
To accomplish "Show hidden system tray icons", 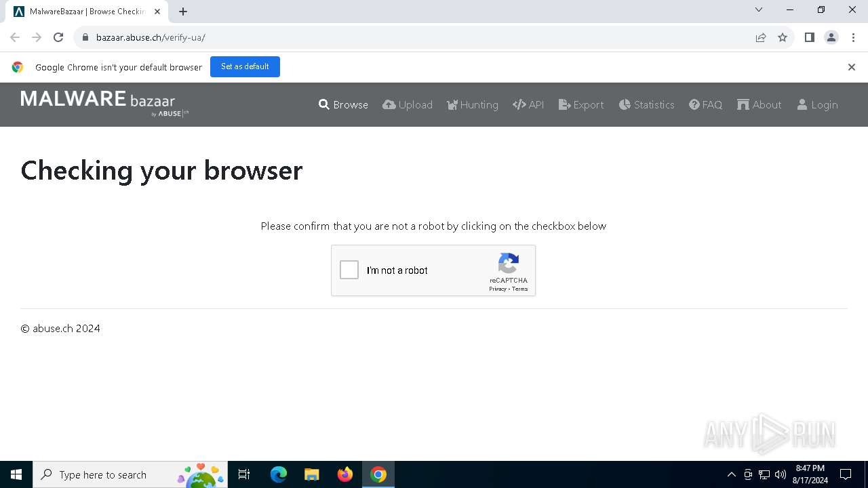I will 731,474.
